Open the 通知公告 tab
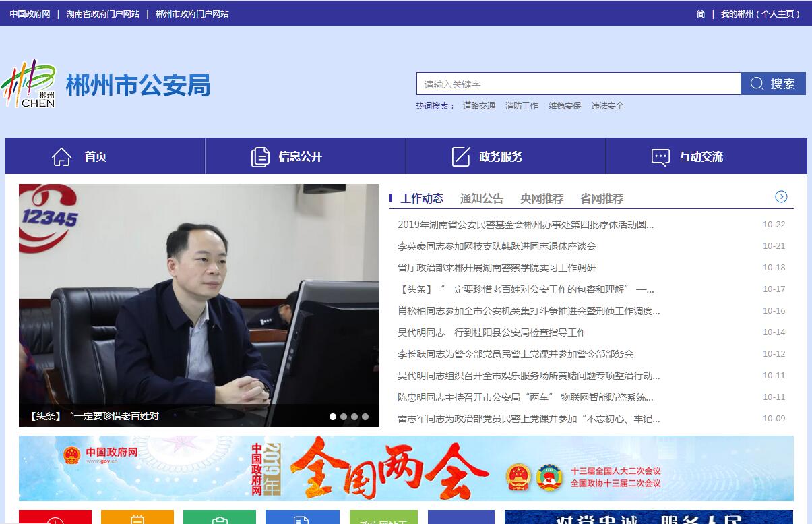Image resolution: width=812 pixels, height=524 pixels. 481,198
